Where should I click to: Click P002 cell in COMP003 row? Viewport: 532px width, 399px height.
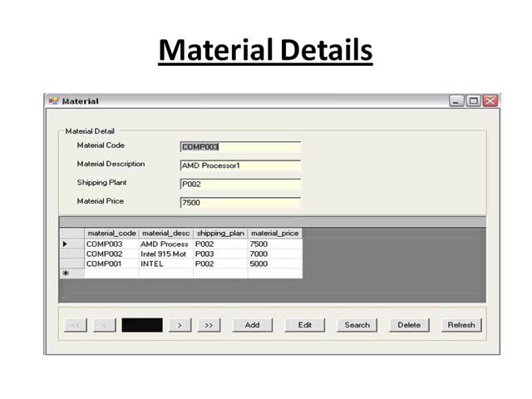[220, 244]
